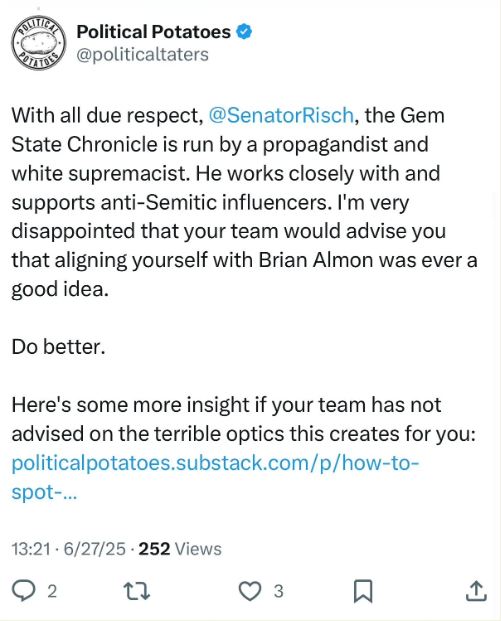
Task: Click the reply count number 2
Action: tap(52, 591)
